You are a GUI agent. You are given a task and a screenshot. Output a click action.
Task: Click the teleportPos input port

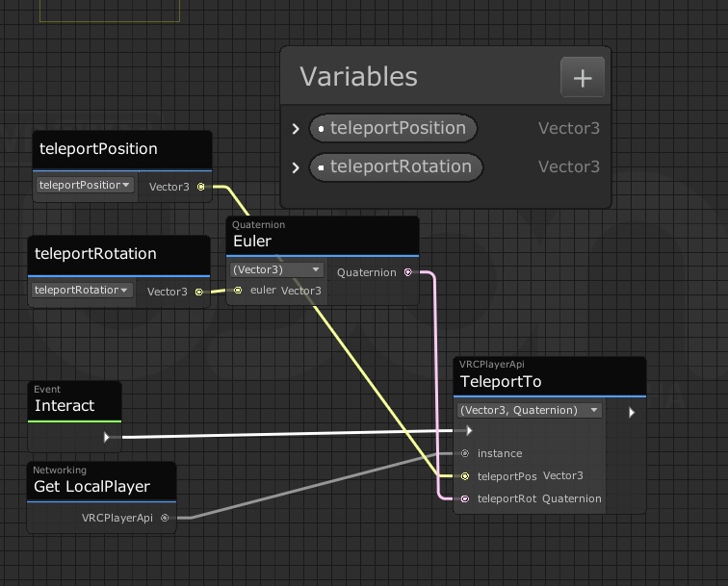[x=465, y=476]
